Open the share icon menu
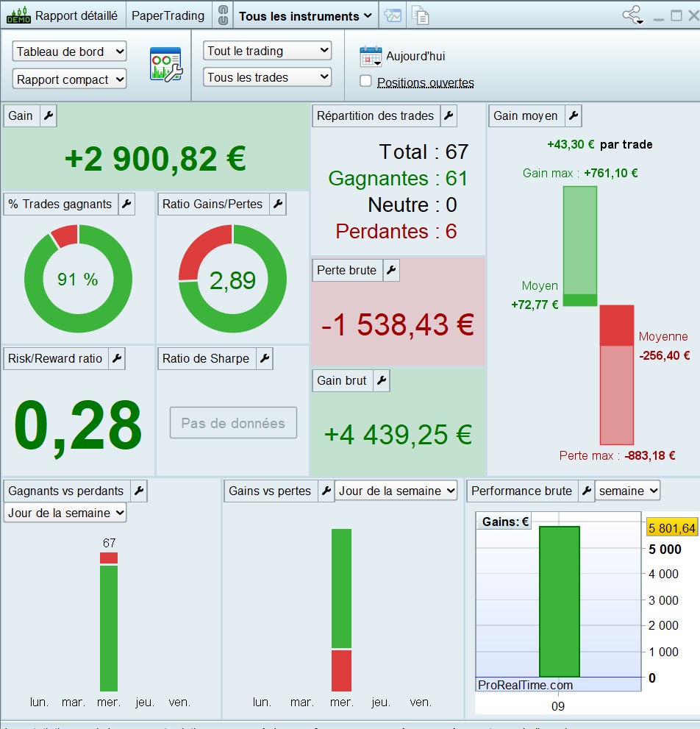Screen dimensions: 700x729 point(633,15)
